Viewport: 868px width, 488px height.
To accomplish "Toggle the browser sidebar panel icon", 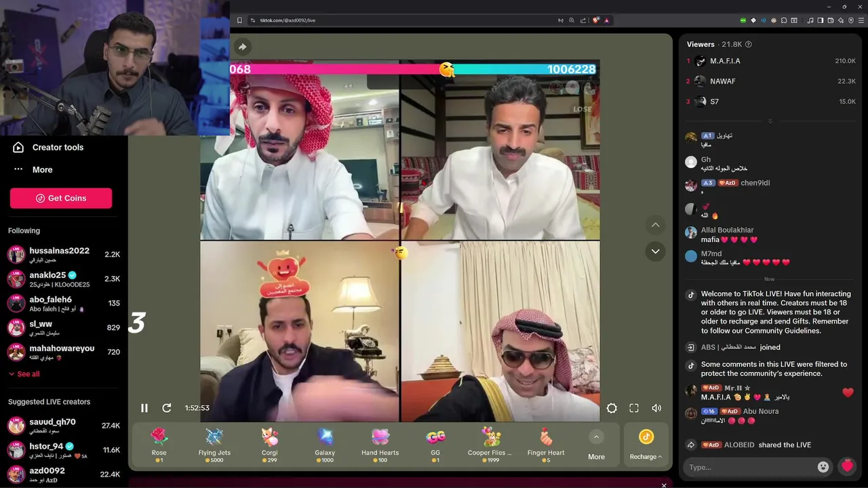I will pos(821,20).
